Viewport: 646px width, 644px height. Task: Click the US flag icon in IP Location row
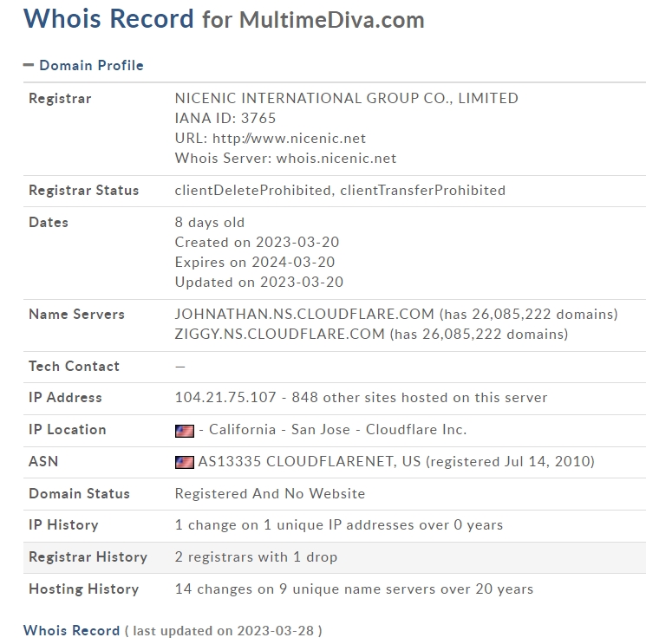[184, 431]
